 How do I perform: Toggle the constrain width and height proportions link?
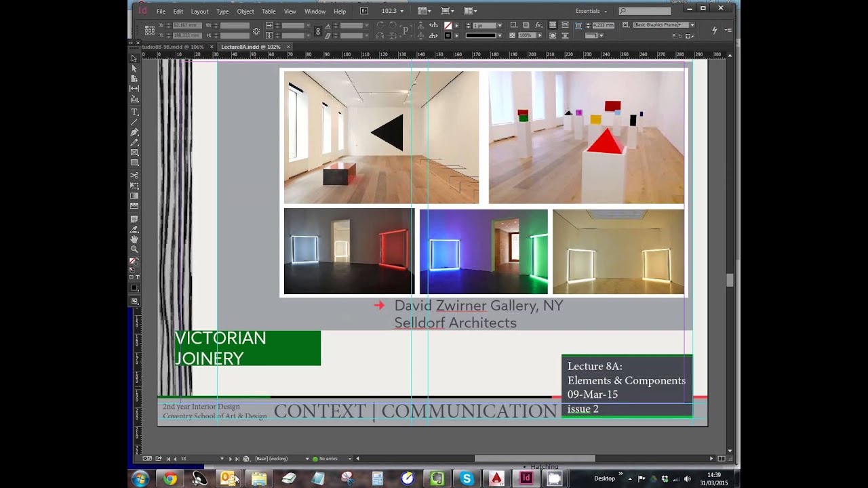click(256, 30)
